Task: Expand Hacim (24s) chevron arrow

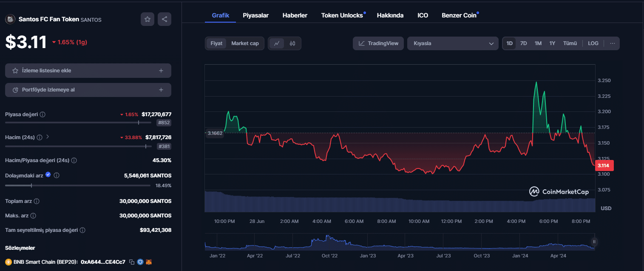Action: [48, 137]
